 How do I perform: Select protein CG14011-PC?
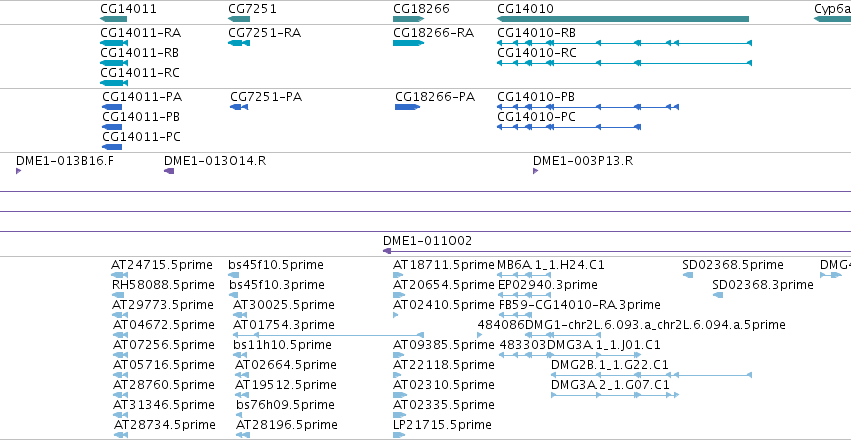click(x=142, y=137)
